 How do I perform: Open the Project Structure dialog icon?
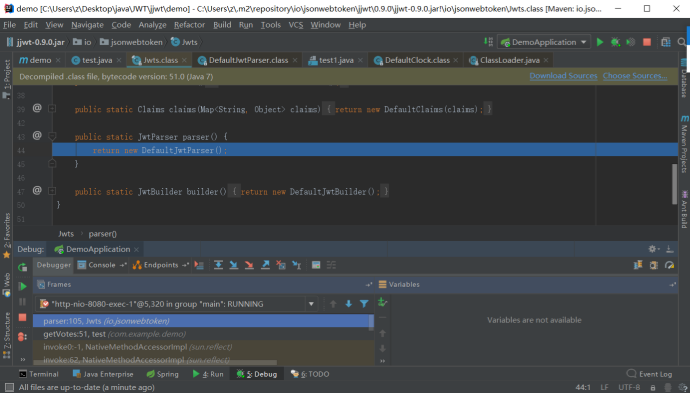coord(665,42)
